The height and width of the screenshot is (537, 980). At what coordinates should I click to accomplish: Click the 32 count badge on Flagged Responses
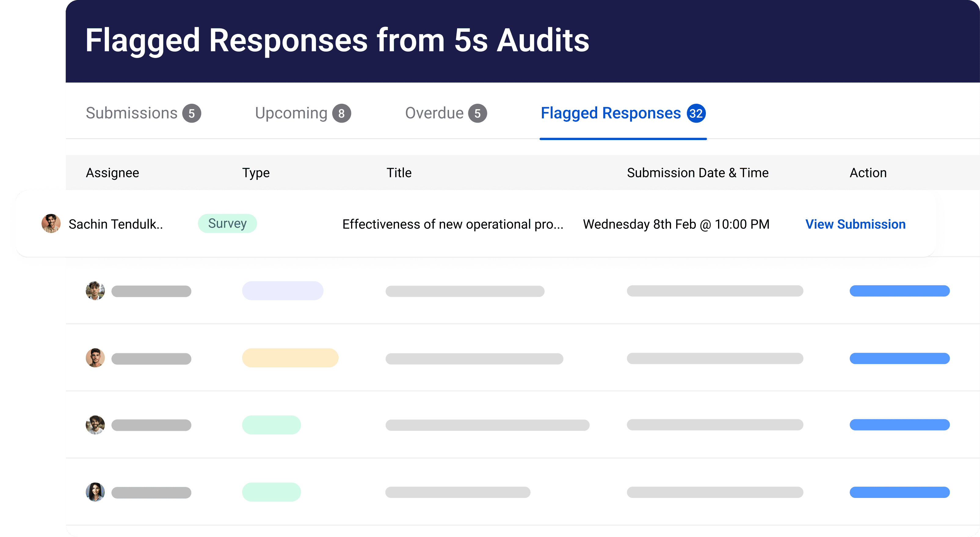tap(696, 113)
